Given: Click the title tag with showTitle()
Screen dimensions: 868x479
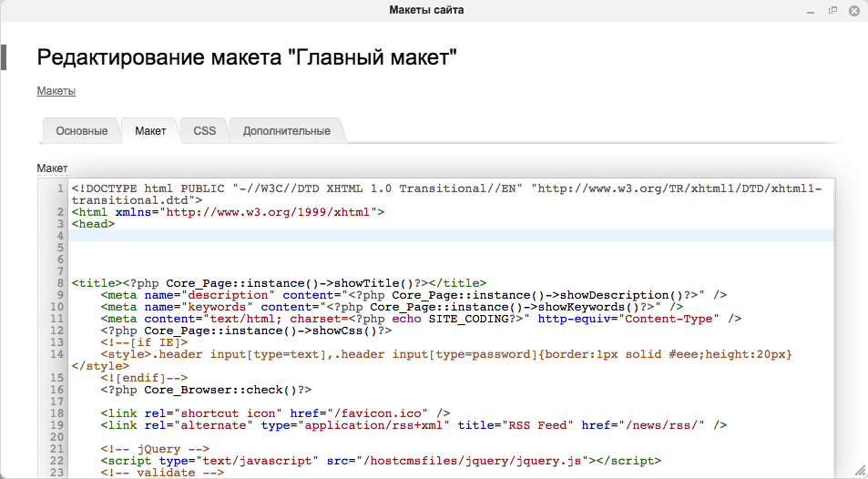Looking at the screenshot, I should point(279,283).
